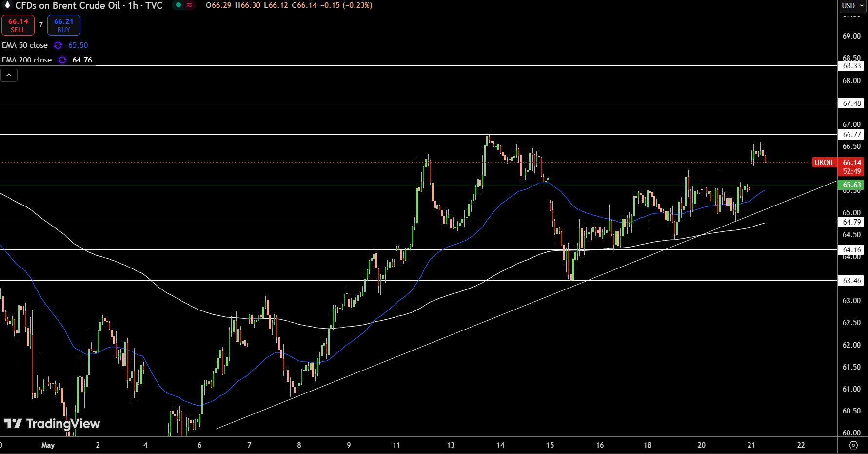Click the 66.77 horizontal line price label
The height and width of the screenshot is (454, 868).
[852, 135]
